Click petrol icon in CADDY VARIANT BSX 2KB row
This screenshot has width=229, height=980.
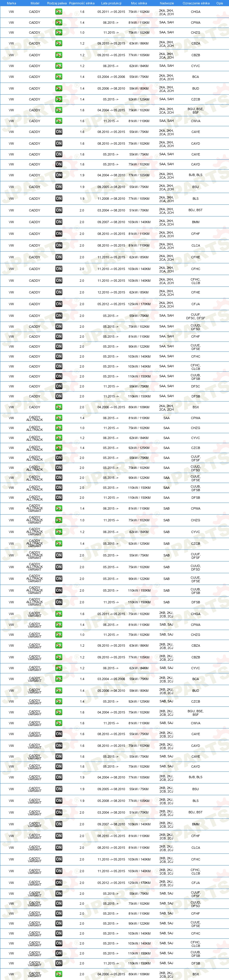pyautogui.click(x=59, y=974)
